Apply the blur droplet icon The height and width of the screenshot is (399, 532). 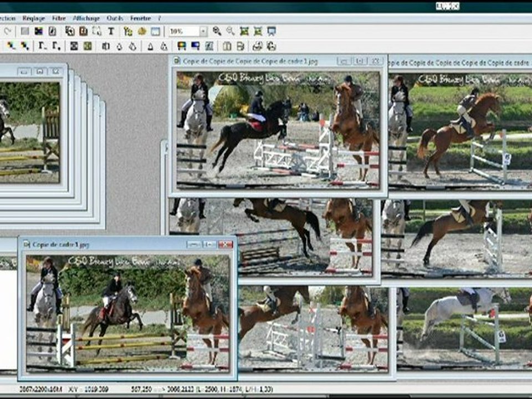point(132,46)
